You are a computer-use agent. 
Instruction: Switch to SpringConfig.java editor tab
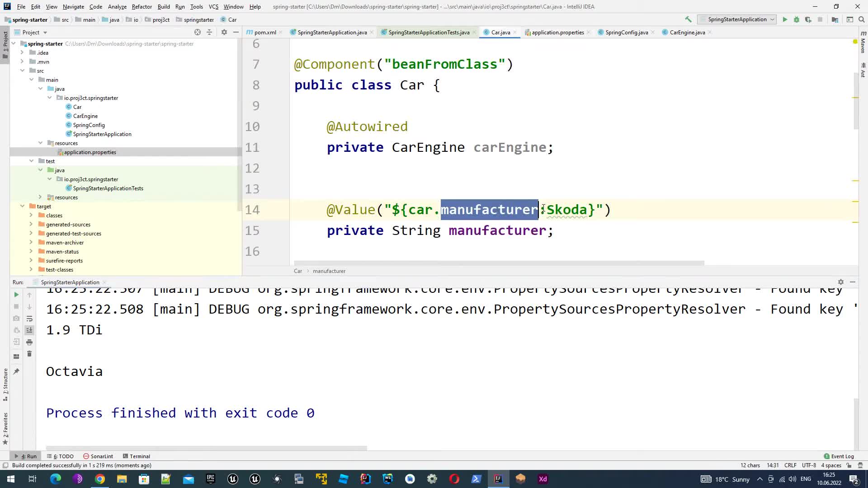pos(627,32)
